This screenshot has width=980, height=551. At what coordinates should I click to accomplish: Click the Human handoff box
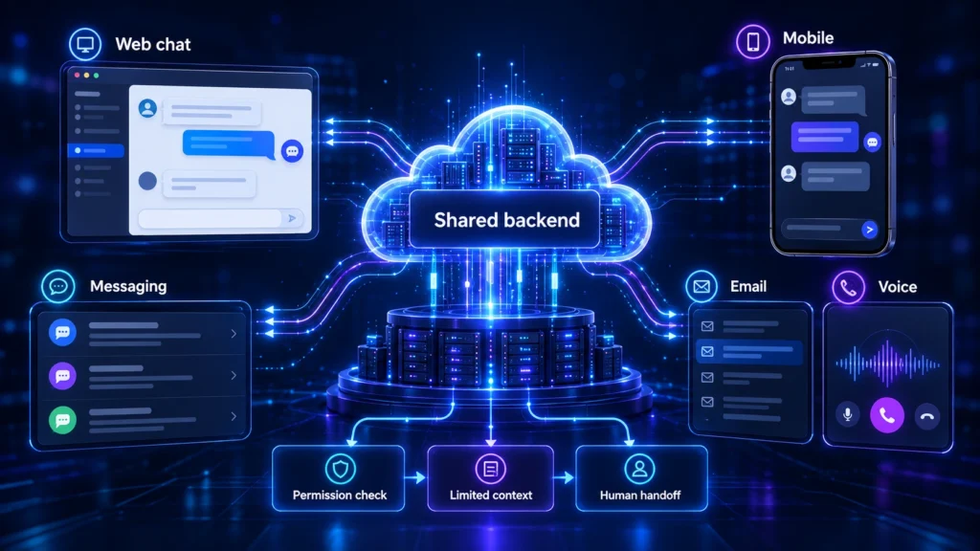(x=641, y=478)
